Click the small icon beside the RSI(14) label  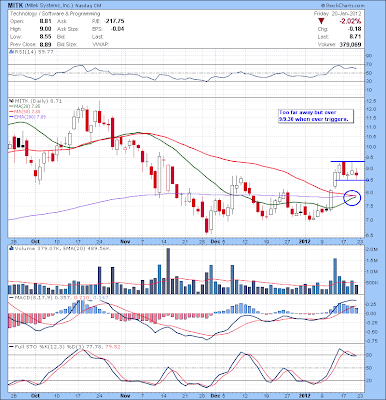click(x=10, y=52)
